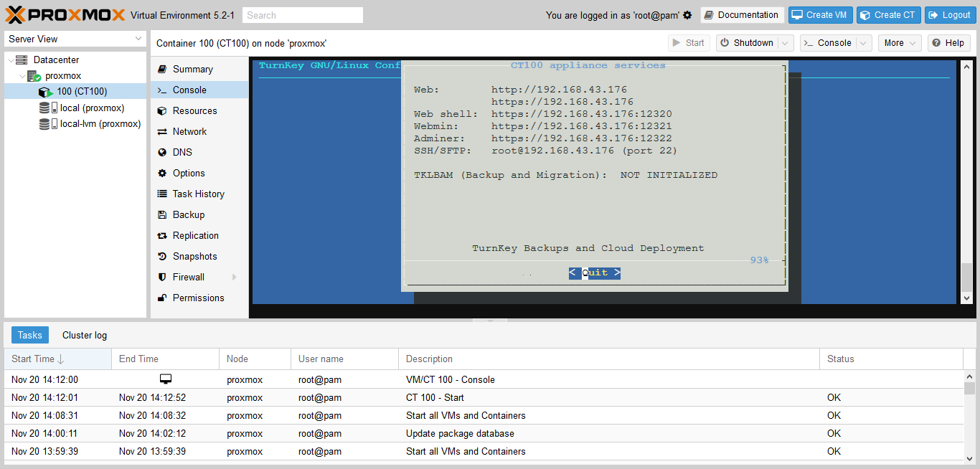Open the More dropdown menu
The height and width of the screenshot is (469, 980).
pos(900,43)
